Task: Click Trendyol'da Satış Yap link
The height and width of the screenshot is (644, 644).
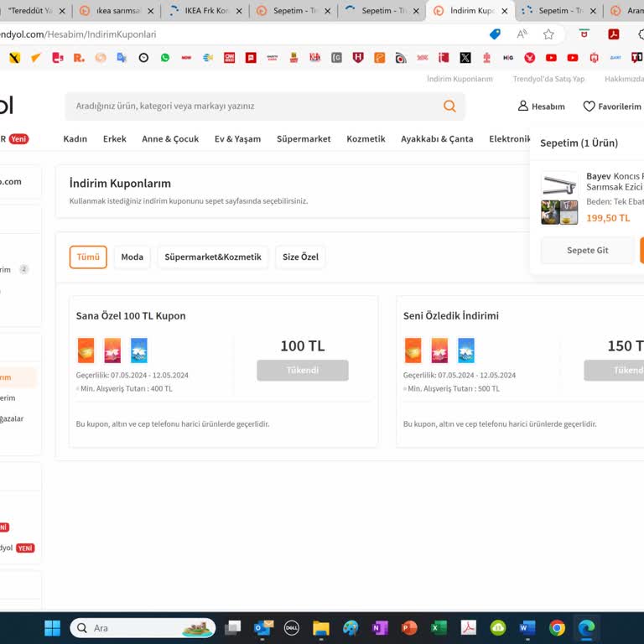Action: pos(548,79)
